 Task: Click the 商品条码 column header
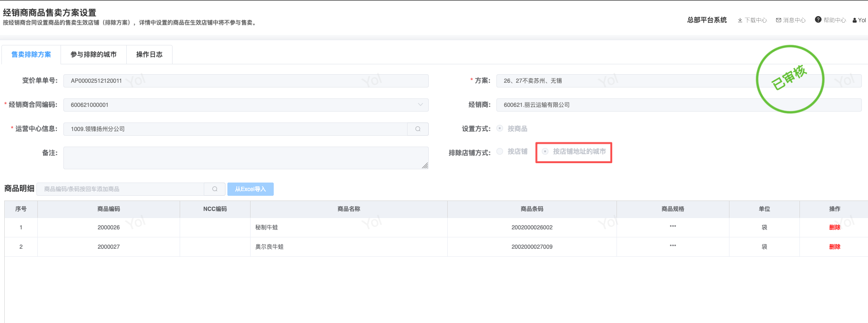coord(532,209)
